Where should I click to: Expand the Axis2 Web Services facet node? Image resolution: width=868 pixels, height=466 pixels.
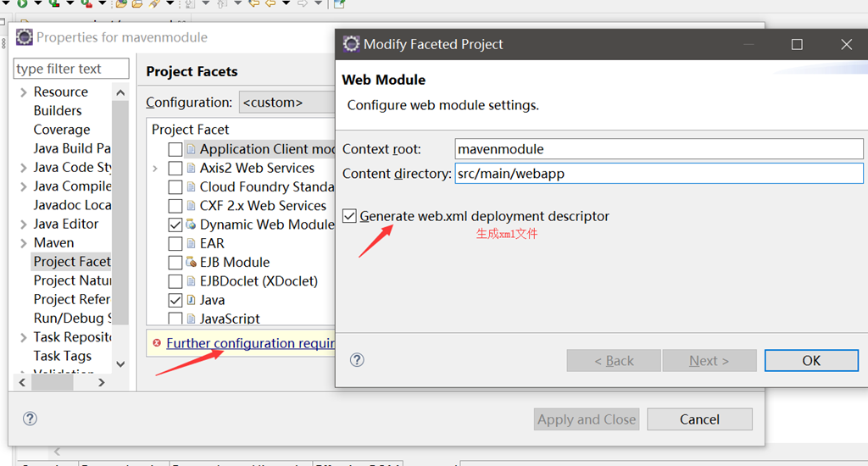(x=156, y=169)
